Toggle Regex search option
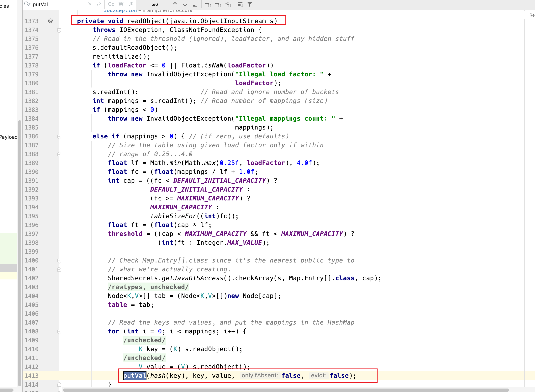535x392 pixels. point(131,4)
